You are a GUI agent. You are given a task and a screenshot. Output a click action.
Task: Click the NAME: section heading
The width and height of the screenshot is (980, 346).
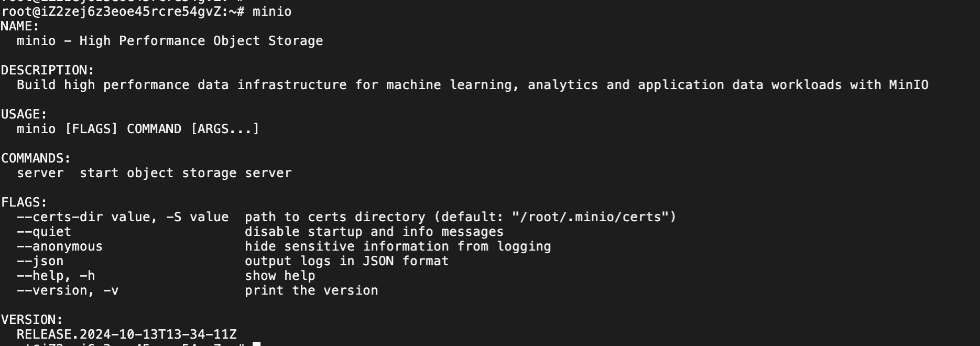click(20, 26)
